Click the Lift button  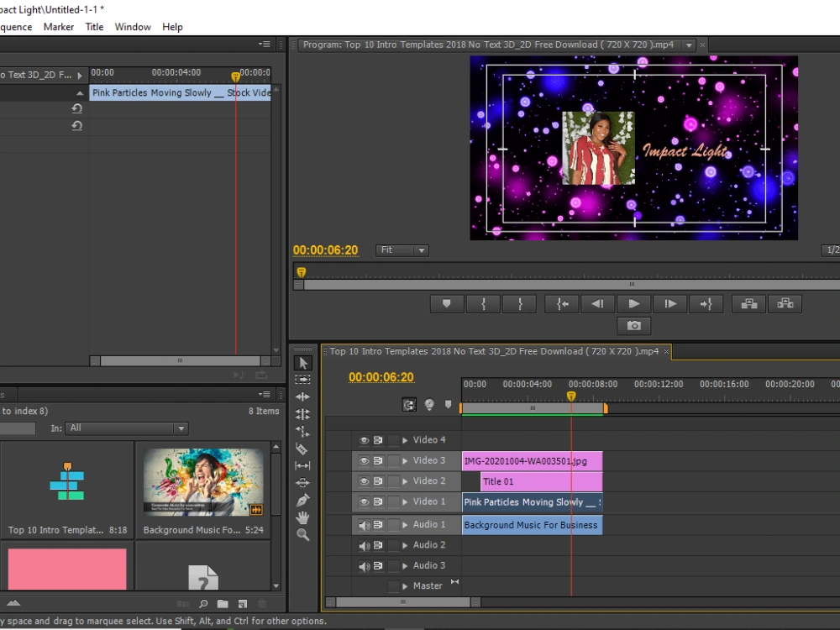point(749,304)
